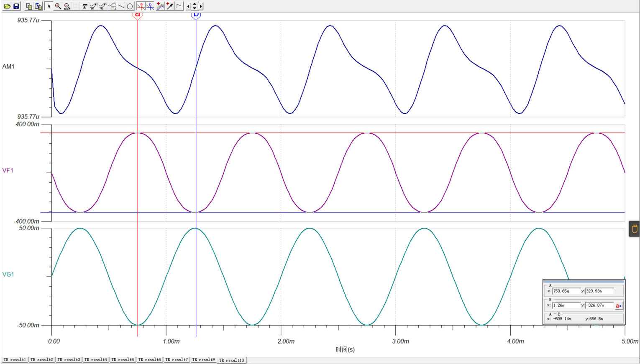Click the AM1 curve label
Screen dimensions: 640x364
pyautogui.click(x=8, y=66)
